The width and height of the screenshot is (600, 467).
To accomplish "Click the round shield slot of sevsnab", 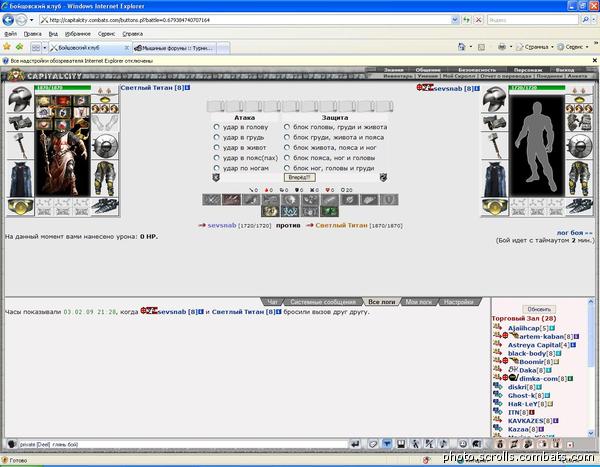I will tap(579, 146).
